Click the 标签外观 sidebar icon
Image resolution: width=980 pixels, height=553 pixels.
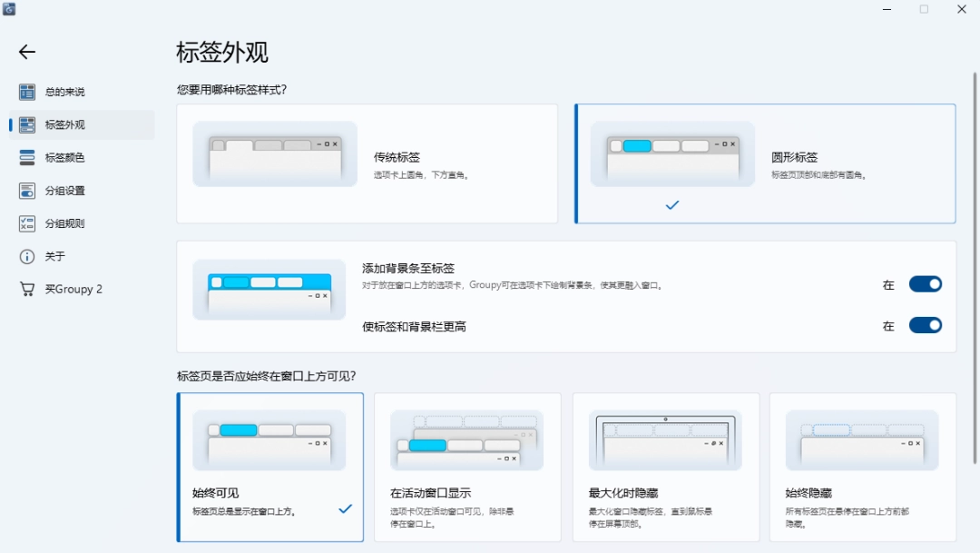coord(27,125)
